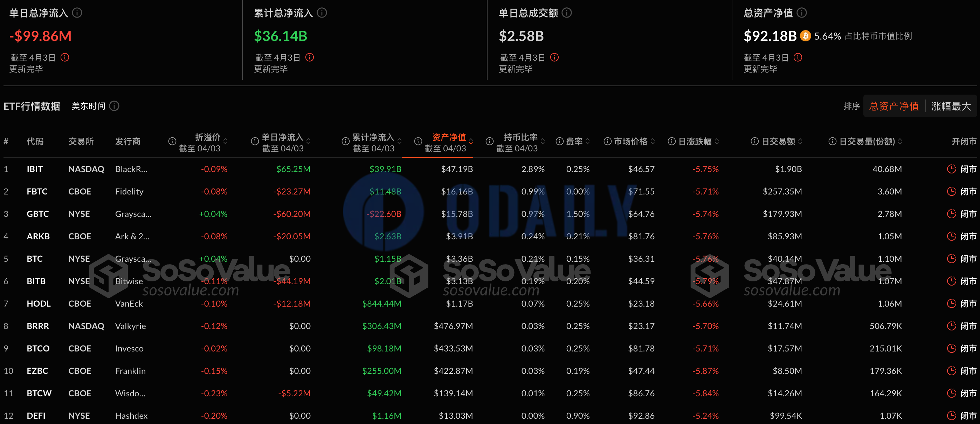
Task: Click the -$60.20M net inflow value
Action: [x=292, y=214]
